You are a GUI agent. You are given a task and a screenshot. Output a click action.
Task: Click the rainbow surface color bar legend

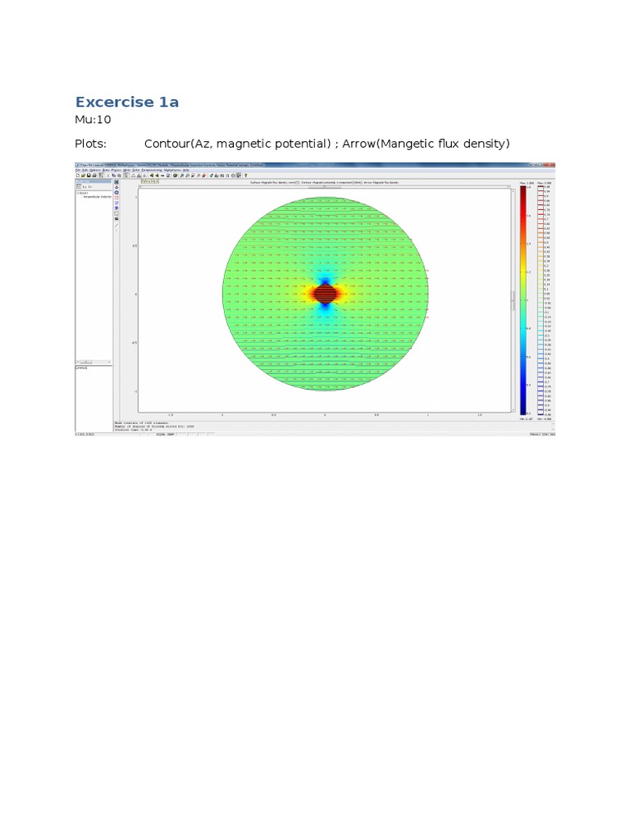(x=523, y=300)
